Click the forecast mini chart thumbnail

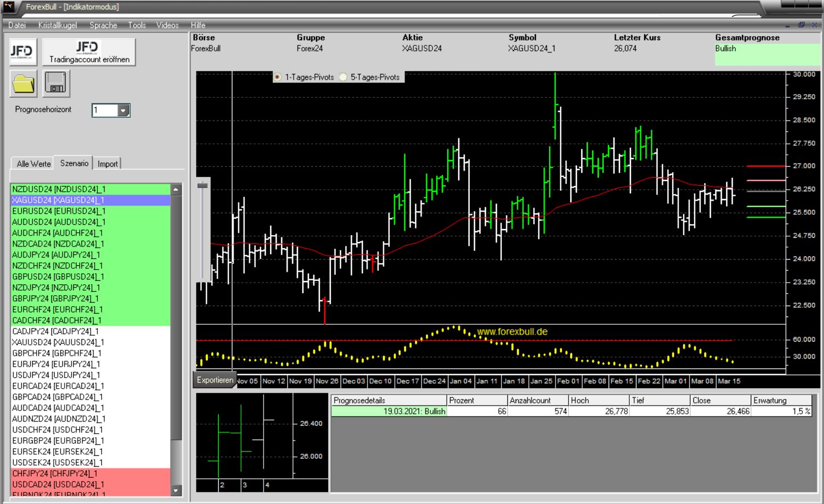[x=262, y=442]
